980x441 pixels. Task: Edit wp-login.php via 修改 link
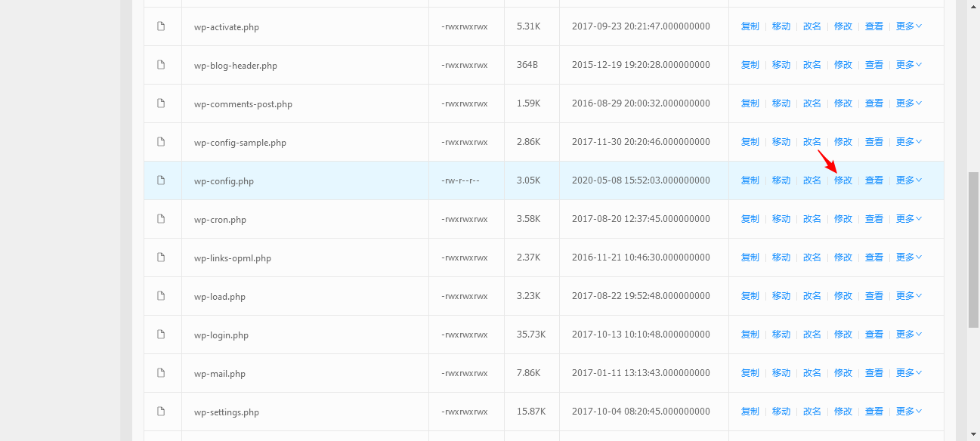pos(843,335)
